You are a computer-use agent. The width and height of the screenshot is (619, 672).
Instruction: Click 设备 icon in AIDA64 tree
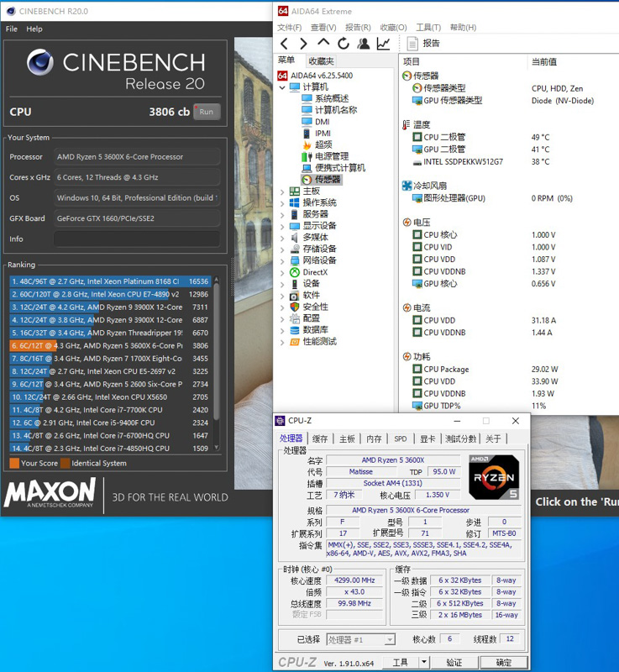click(294, 284)
